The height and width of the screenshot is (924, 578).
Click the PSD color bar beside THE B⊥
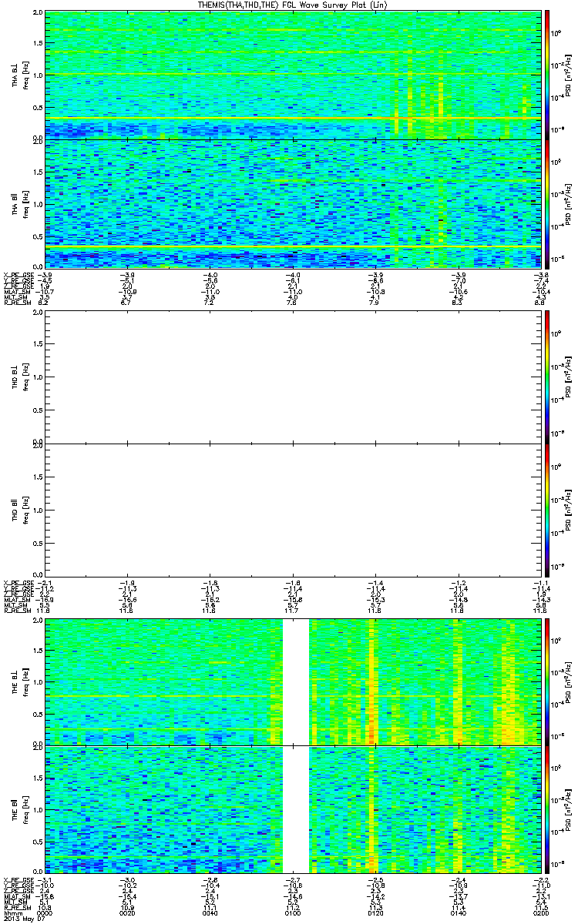(x=548, y=681)
